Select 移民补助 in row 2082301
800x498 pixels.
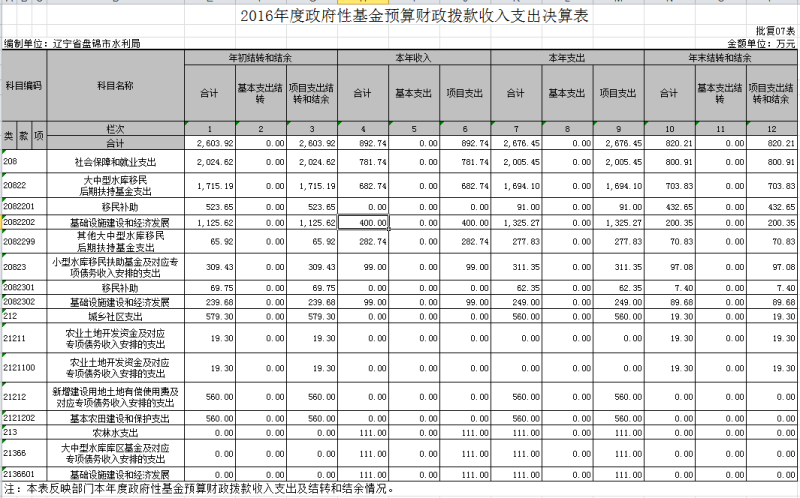click(115, 287)
